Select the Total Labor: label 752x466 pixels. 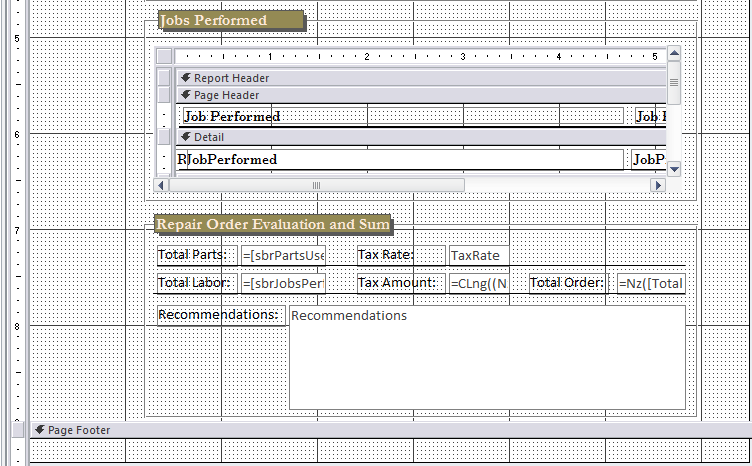coord(197,283)
